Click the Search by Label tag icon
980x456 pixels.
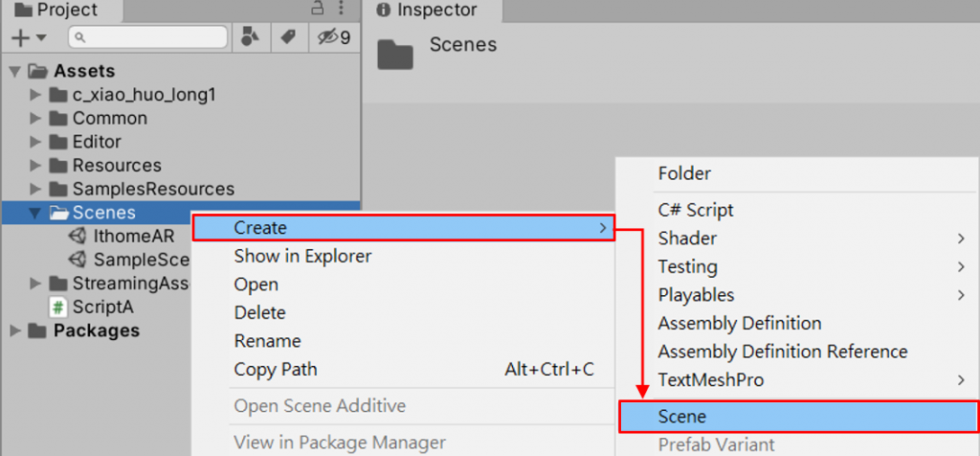tap(286, 37)
